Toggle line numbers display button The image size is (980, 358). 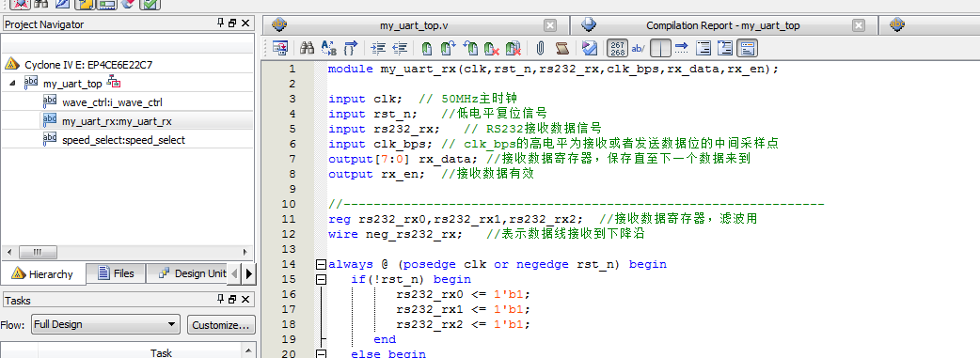[x=618, y=48]
